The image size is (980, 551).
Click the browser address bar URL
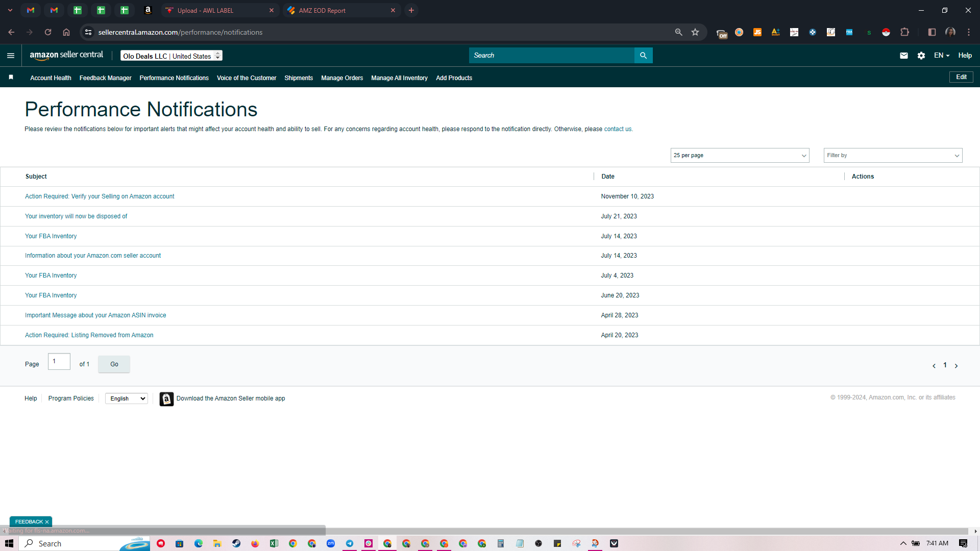point(180,32)
